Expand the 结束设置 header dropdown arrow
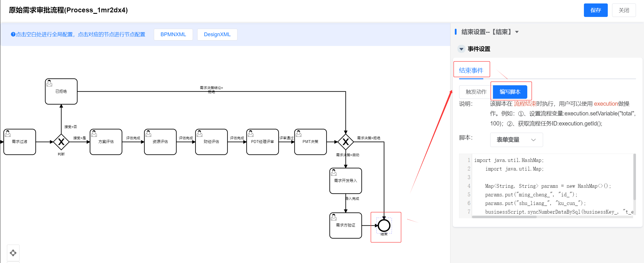 [517, 32]
